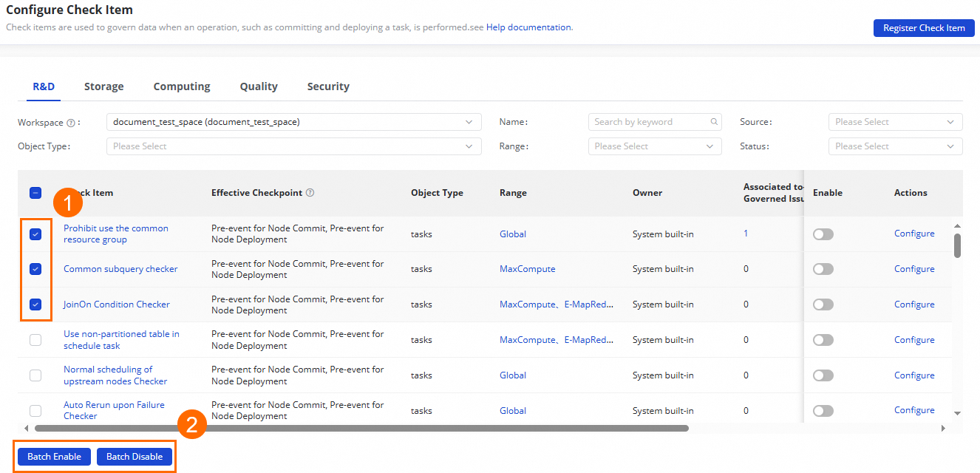Configure the Common subquery checker

tap(914, 269)
